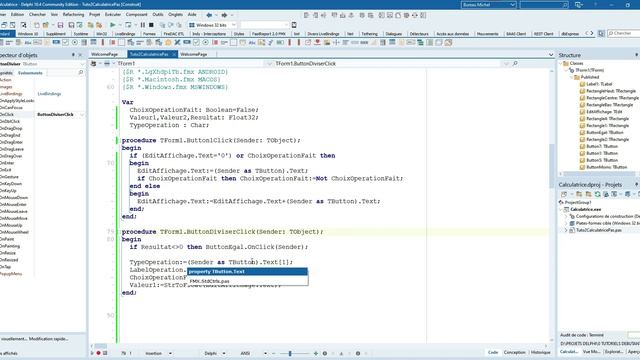Navigate forward with the dark right arrow

coord(224,15)
